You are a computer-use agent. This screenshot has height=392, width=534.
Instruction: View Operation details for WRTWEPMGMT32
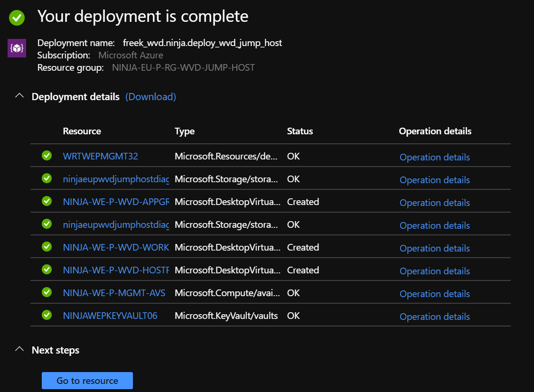click(x=434, y=158)
